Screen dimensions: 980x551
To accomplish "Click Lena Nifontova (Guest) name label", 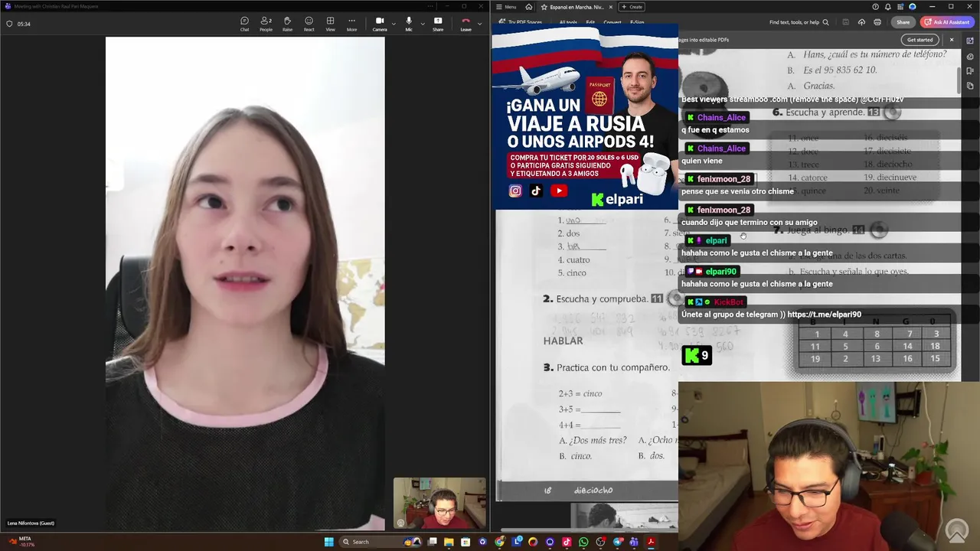I will tap(31, 523).
